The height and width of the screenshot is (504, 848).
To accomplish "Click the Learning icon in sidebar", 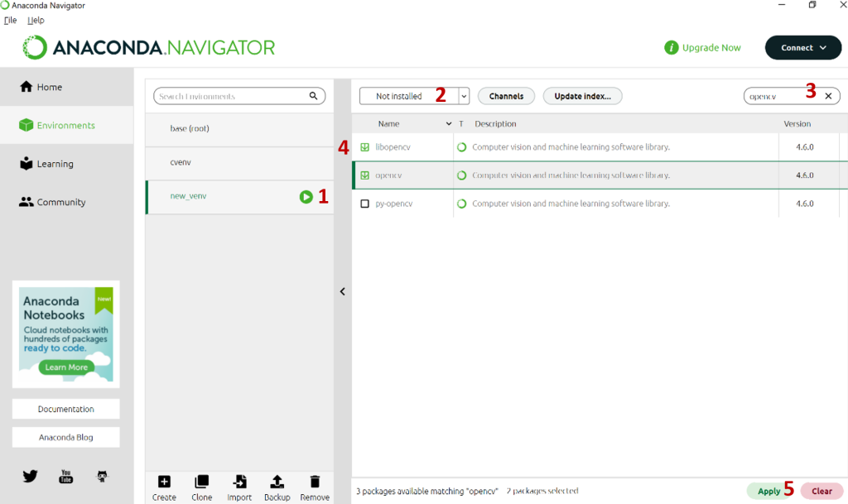I will click(x=26, y=163).
